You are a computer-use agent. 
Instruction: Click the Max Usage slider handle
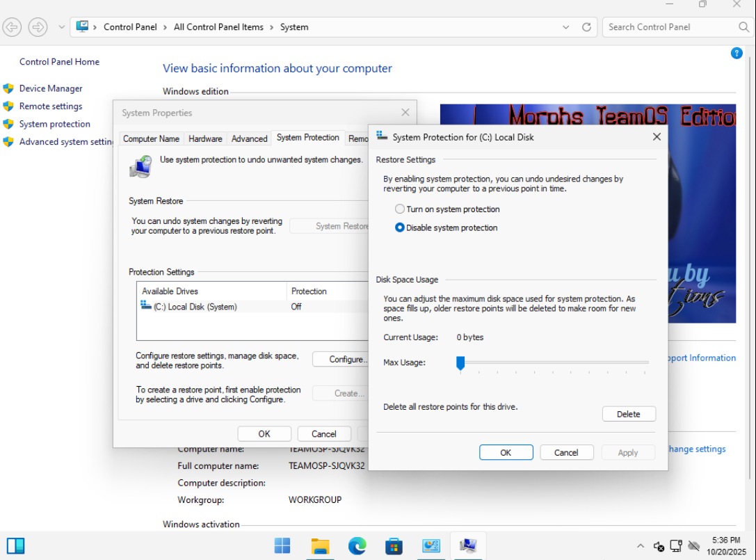coord(460,362)
